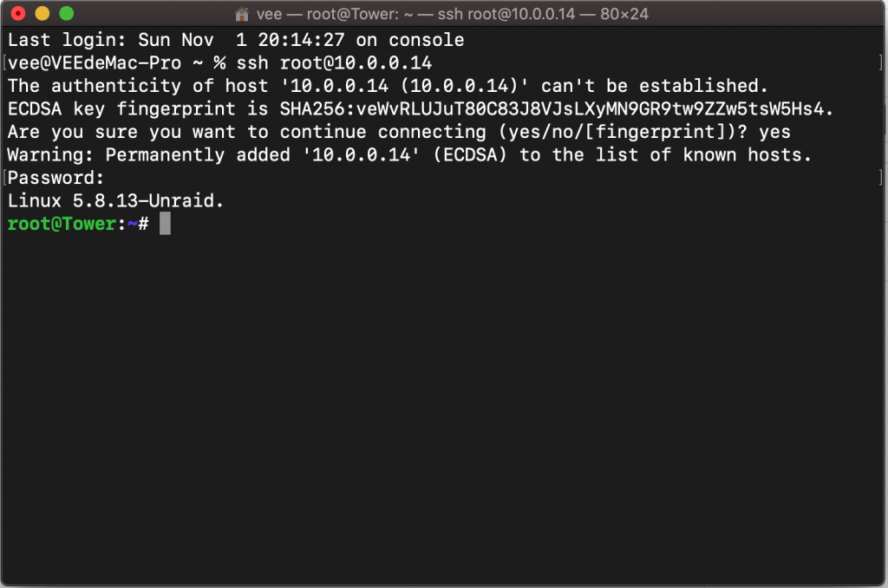Click the home folder icon in title bar
Viewport: 888px width, 588px height.
tap(242, 14)
